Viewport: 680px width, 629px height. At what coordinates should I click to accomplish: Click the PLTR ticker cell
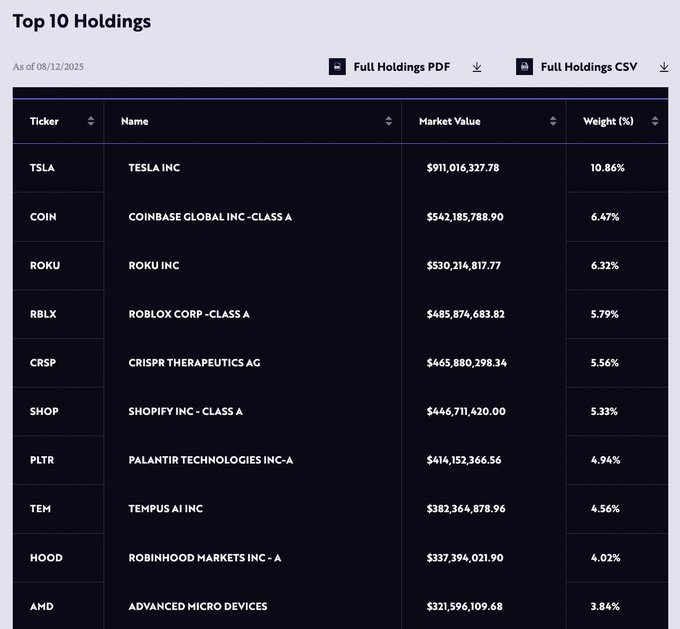coord(42,460)
